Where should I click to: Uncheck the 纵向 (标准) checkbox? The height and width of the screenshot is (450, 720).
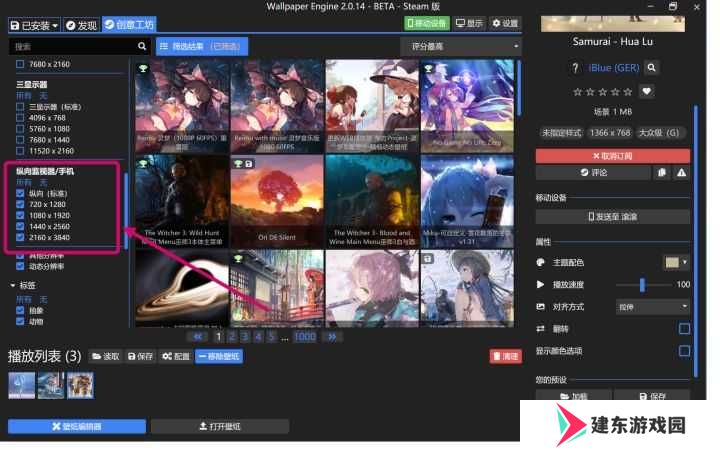(x=20, y=193)
